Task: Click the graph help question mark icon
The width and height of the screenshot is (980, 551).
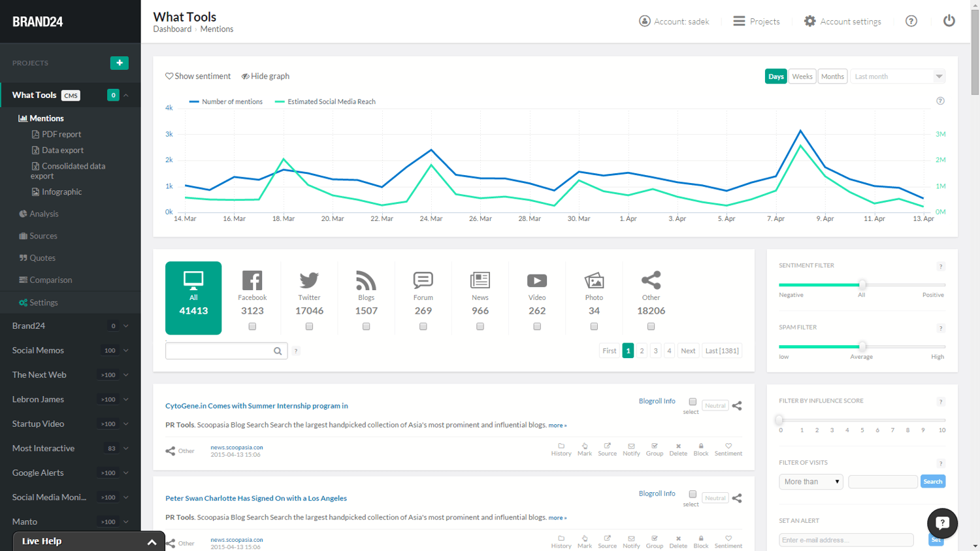Action: point(940,101)
